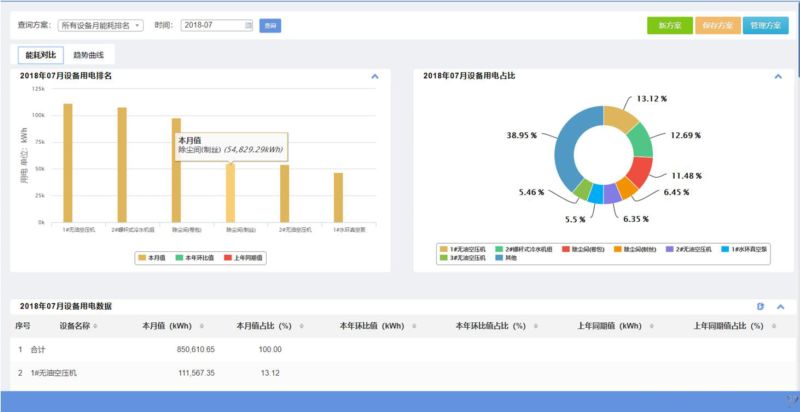Sort table by 本月值 (kWh) column

(x=203, y=326)
